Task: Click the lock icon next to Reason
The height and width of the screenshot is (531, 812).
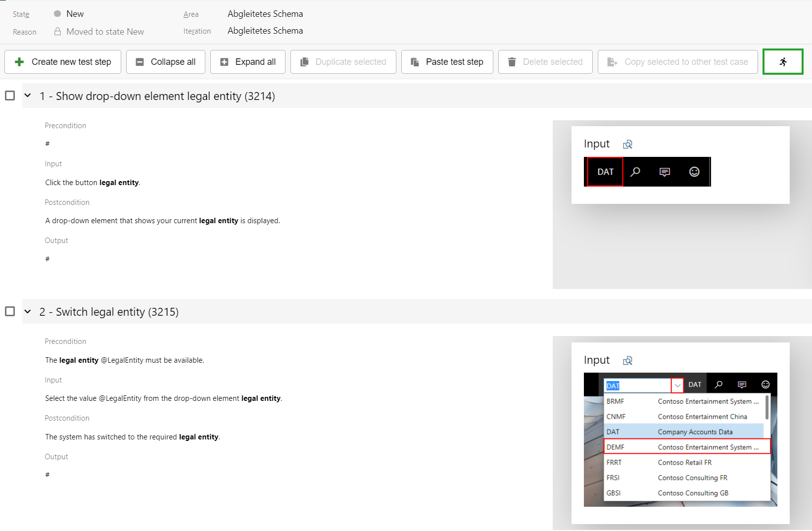Action: pyautogui.click(x=57, y=32)
